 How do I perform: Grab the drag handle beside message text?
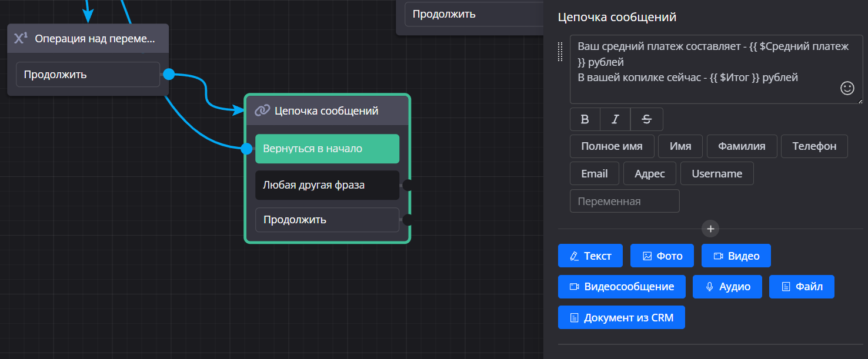click(560, 52)
